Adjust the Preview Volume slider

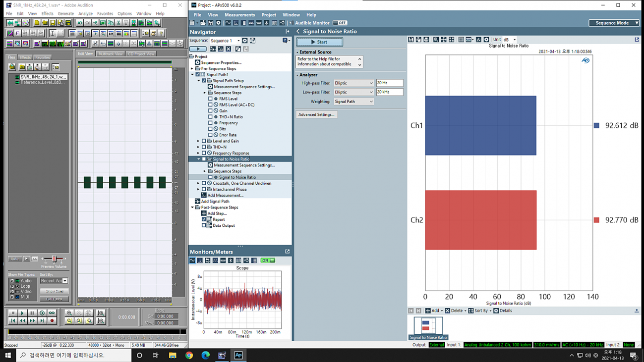[x=54, y=259]
